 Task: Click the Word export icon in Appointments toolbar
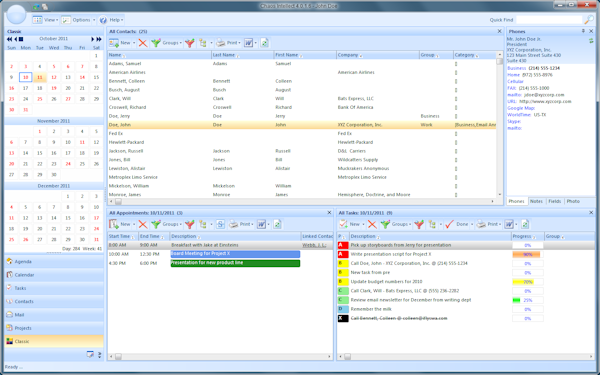[261, 224]
